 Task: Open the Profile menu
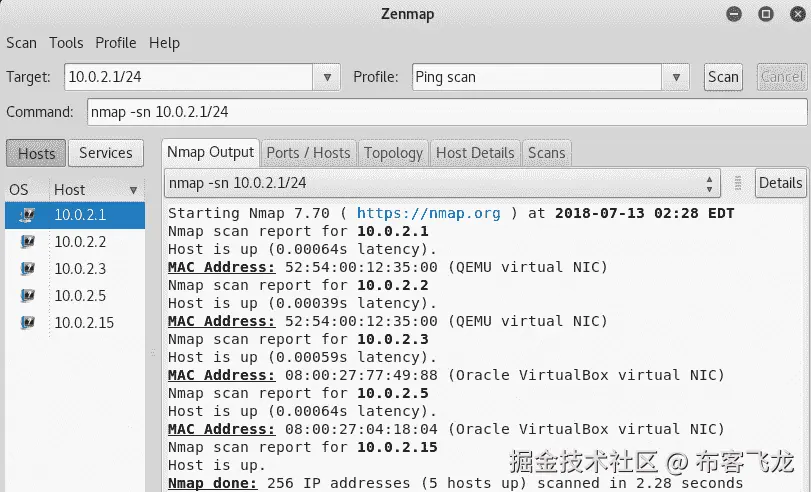point(116,43)
